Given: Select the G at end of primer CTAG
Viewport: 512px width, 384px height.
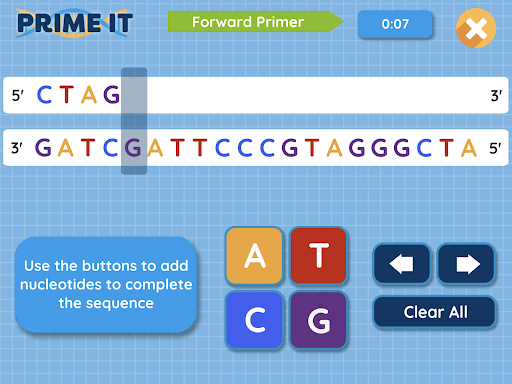Looking at the screenshot, I should point(111,95).
